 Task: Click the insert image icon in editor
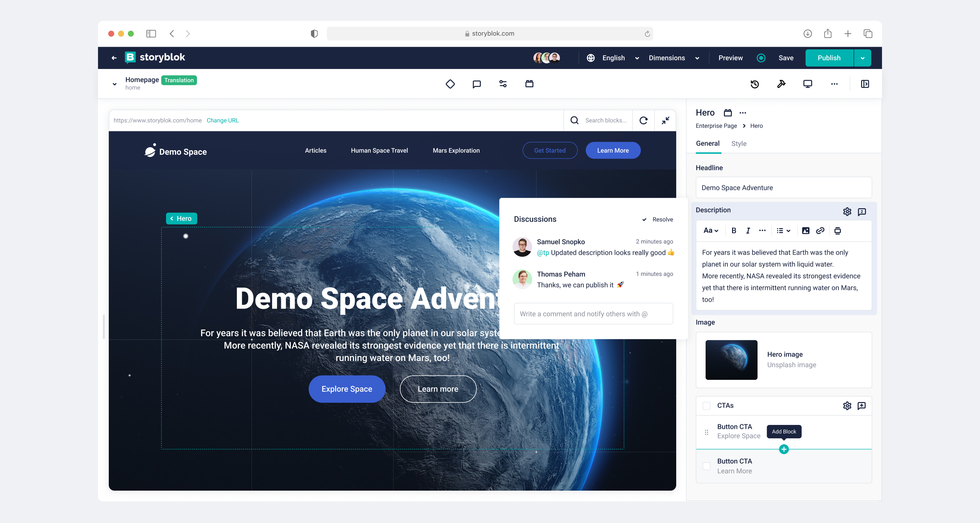[x=805, y=230]
